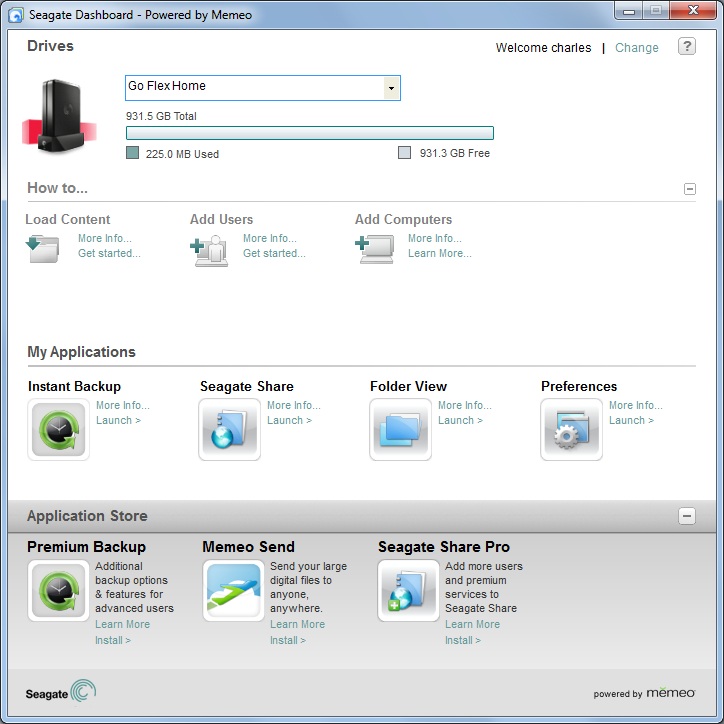
Task: Click the Free space color swatch
Action: pyautogui.click(x=404, y=153)
